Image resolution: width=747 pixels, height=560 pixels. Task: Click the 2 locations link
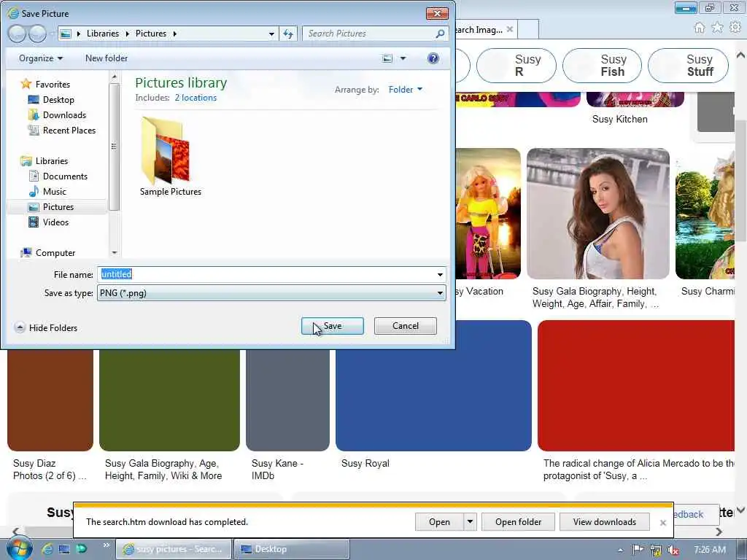click(196, 98)
